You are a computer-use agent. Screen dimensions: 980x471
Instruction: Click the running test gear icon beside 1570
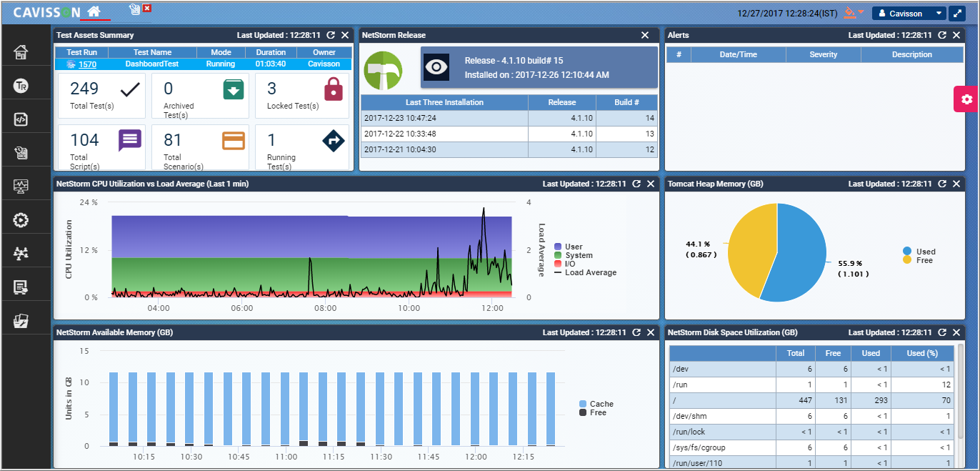(x=71, y=64)
